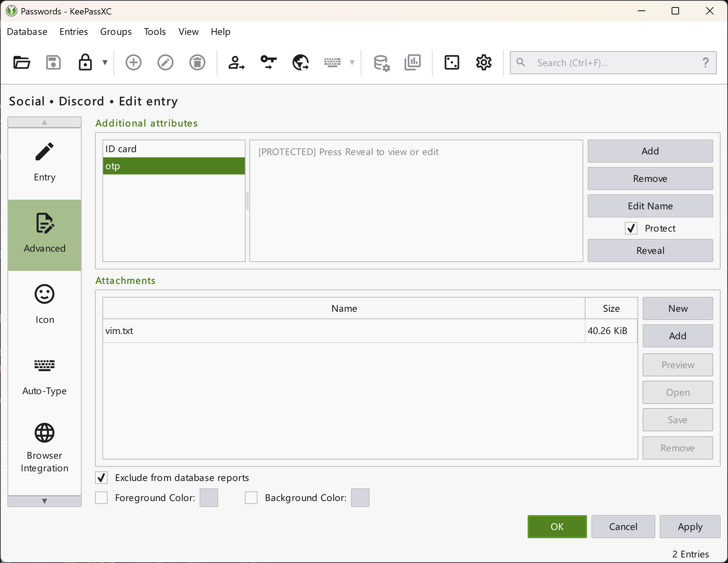The image size is (728, 563).
Task: Open Browser Integration section
Action: (x=45, y=449)
